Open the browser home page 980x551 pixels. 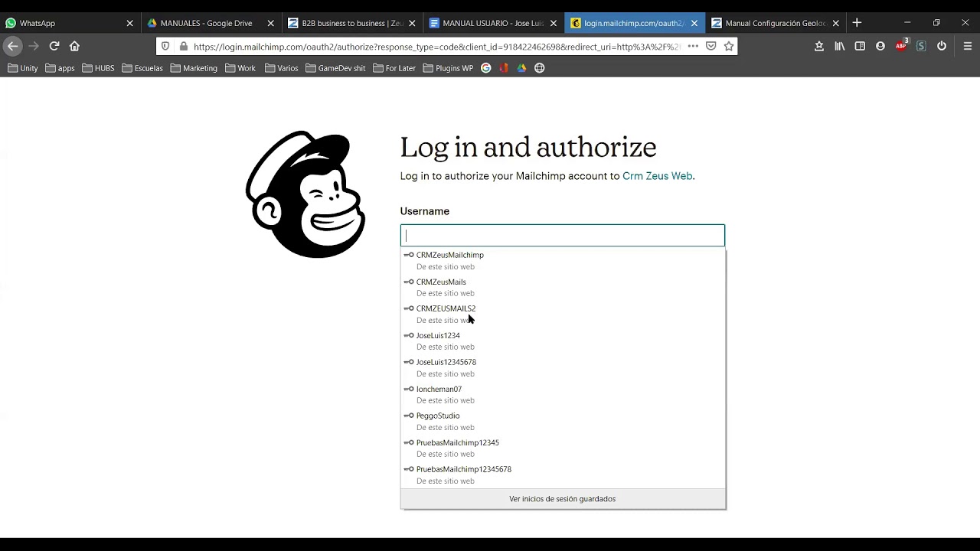pos(74,46)
